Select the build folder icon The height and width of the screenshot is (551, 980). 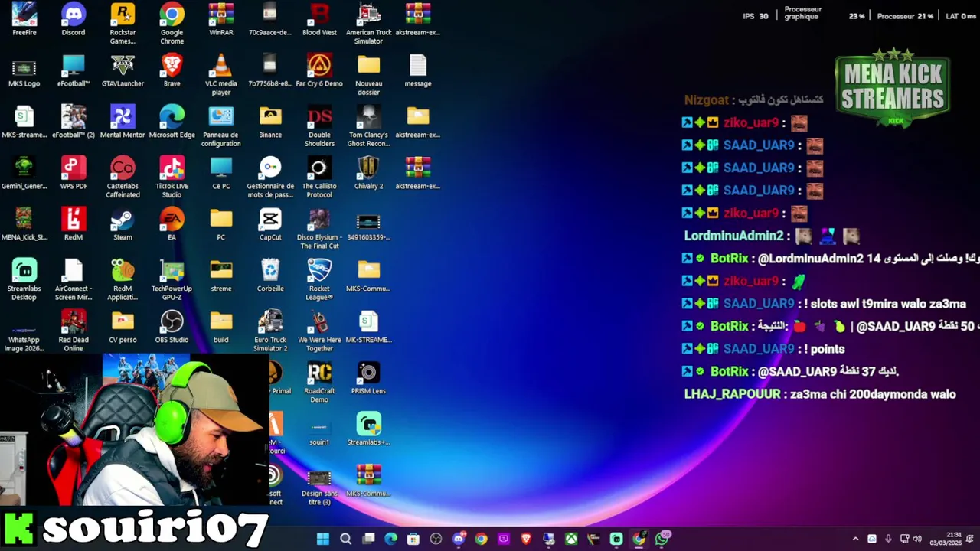(221, 327)
